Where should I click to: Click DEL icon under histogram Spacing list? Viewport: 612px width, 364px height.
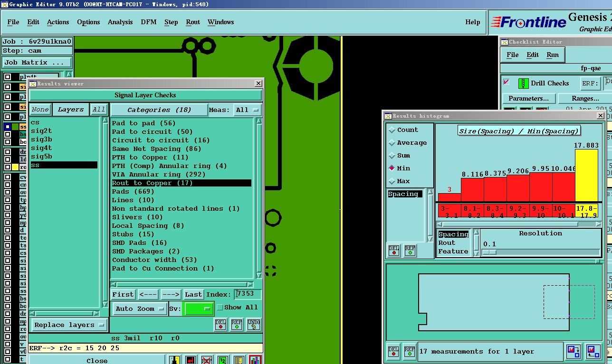point(394,251)
